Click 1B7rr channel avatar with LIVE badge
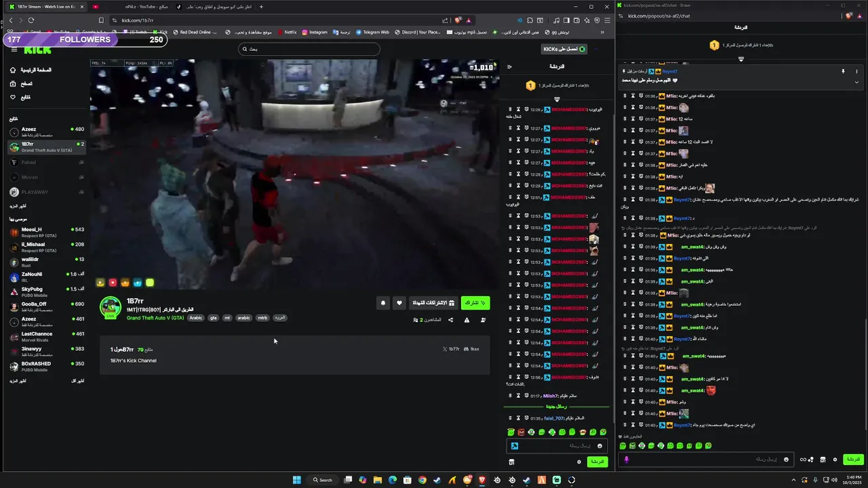The width and height of the screenshot is (868, 488). coord(111,307)
